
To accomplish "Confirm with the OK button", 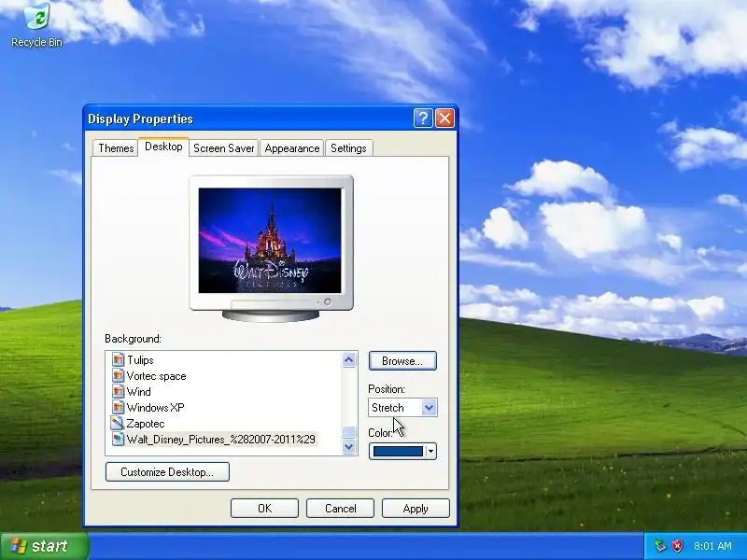I will point(264,509).
